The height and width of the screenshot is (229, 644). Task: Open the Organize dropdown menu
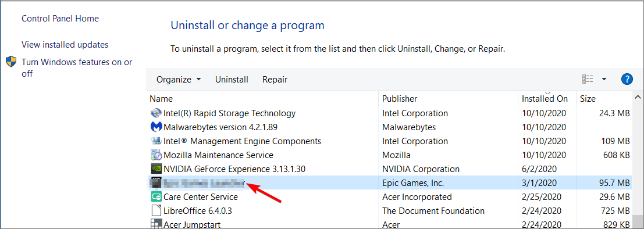(179, 80)
